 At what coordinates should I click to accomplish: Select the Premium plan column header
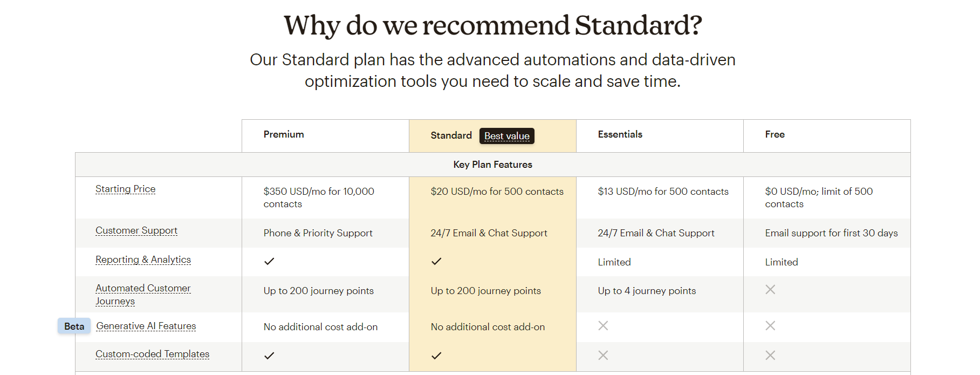[x=284, y=134]
